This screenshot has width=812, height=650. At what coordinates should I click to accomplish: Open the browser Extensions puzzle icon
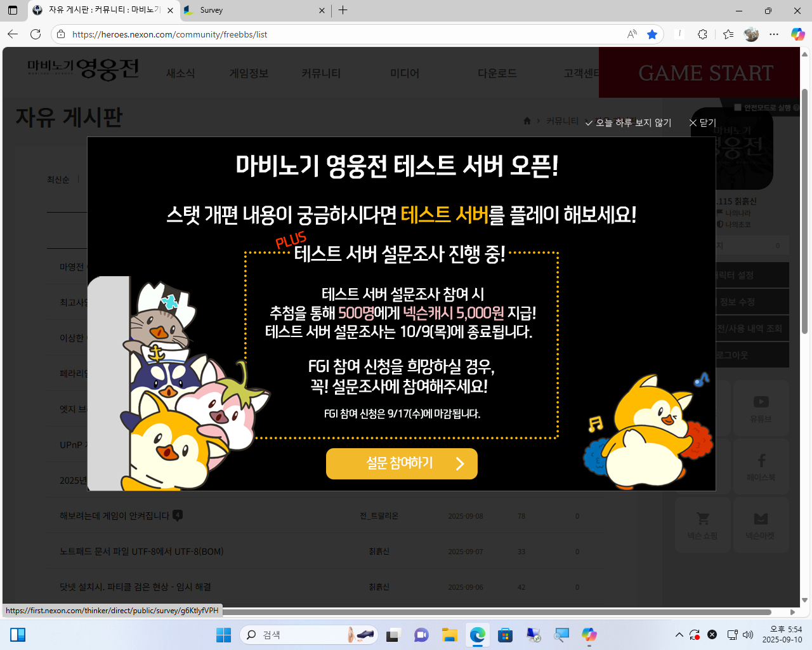pyautogui.click(x=702, y=34)
